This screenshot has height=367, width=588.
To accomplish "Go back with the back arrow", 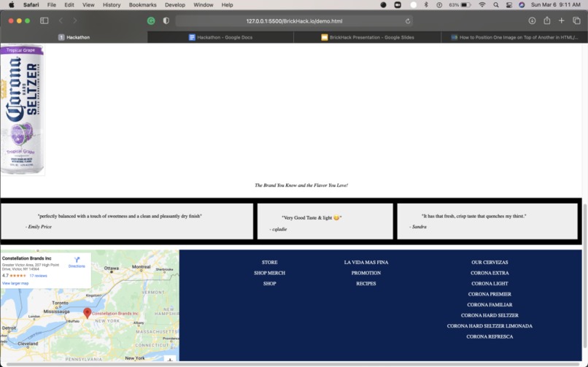I will click(x=61, y=21).
